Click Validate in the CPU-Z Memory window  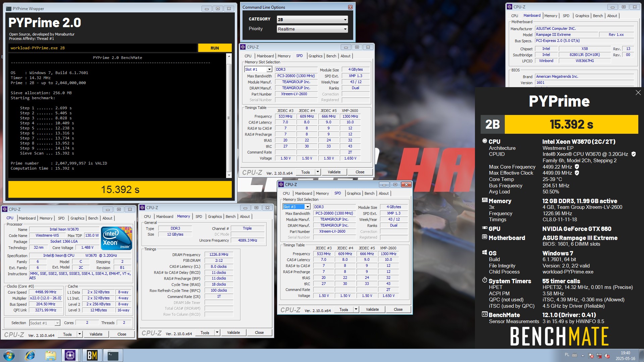[x=233, y=333]
